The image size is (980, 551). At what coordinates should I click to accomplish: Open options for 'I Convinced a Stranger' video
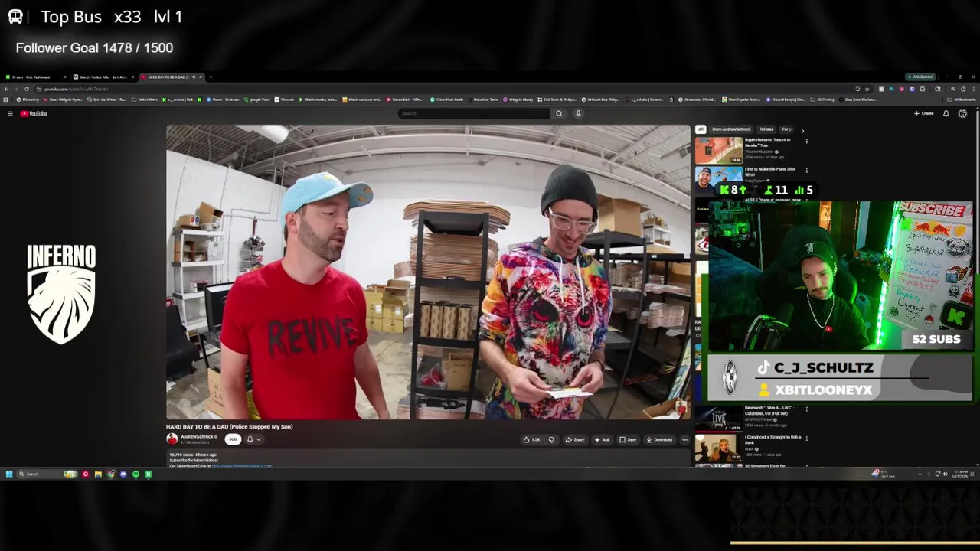pos(806,438)
